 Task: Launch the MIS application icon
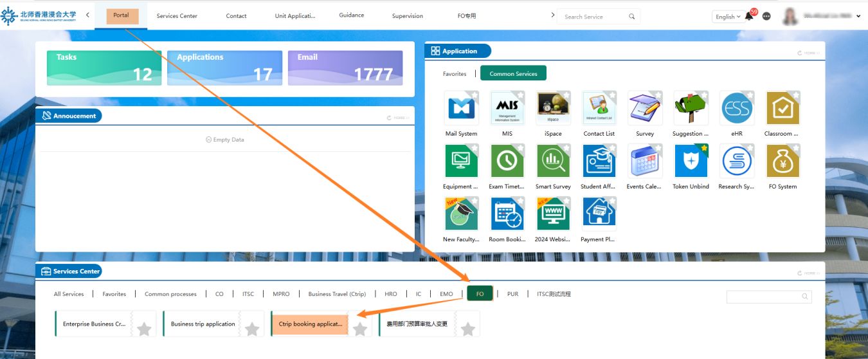coord(507,108)
